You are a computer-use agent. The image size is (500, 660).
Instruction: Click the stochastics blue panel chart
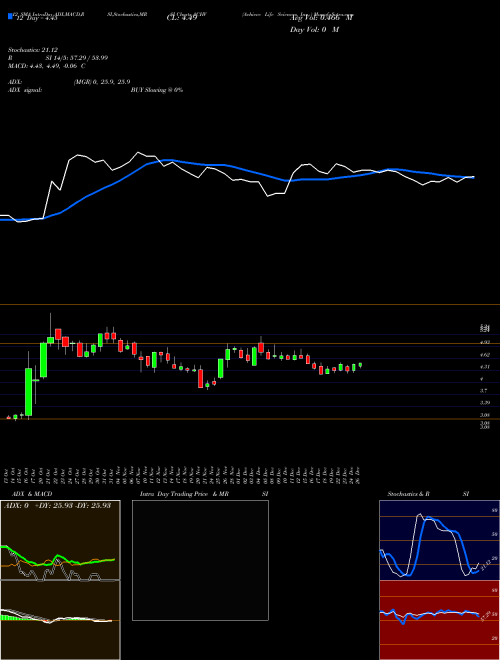point(439,540)
